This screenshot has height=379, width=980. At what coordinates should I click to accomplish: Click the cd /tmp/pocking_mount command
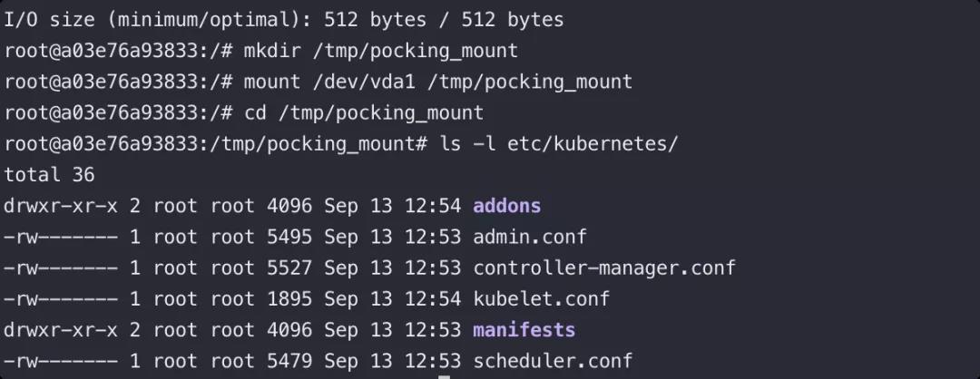pyautogui.click(x=363, y=113)
